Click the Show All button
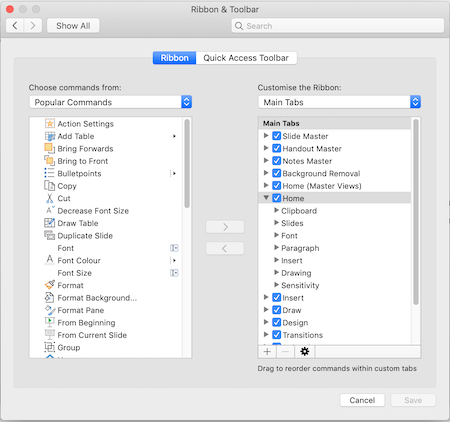 click(x=73, y=26)
